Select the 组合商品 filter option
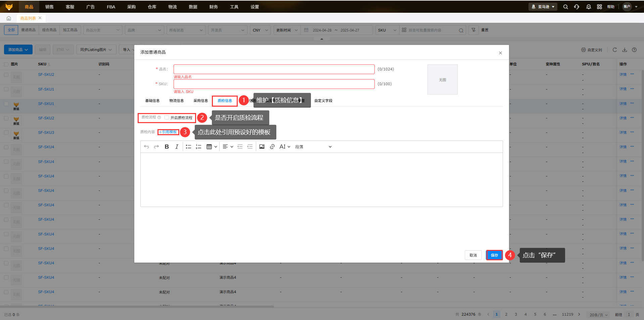 pyautogui.click(x=49, y=30)
